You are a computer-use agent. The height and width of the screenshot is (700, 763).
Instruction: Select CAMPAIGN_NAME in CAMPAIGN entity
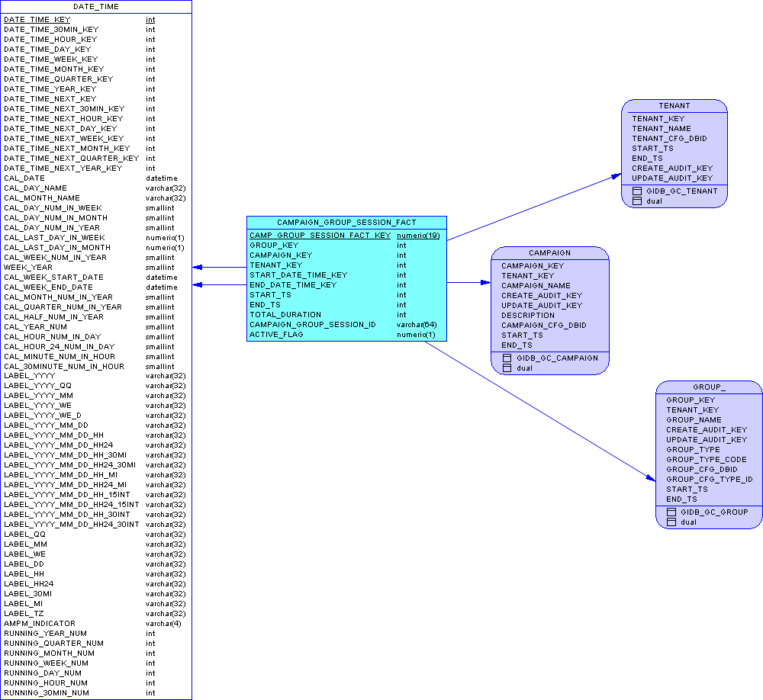pos(536,285)
